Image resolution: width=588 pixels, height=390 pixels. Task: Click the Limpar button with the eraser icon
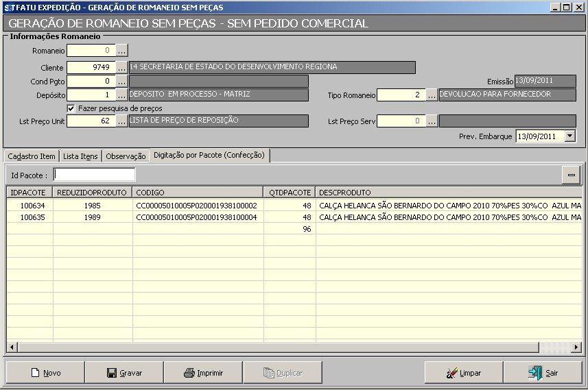pyautogui.click(x=463, y=373)
